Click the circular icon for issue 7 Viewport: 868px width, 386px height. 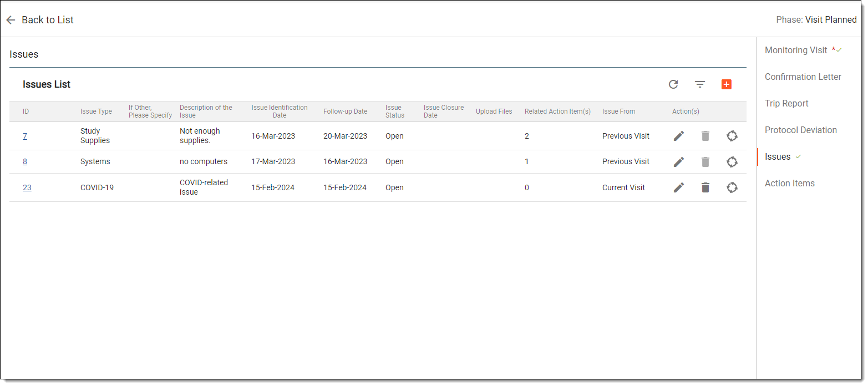point(732,136)
